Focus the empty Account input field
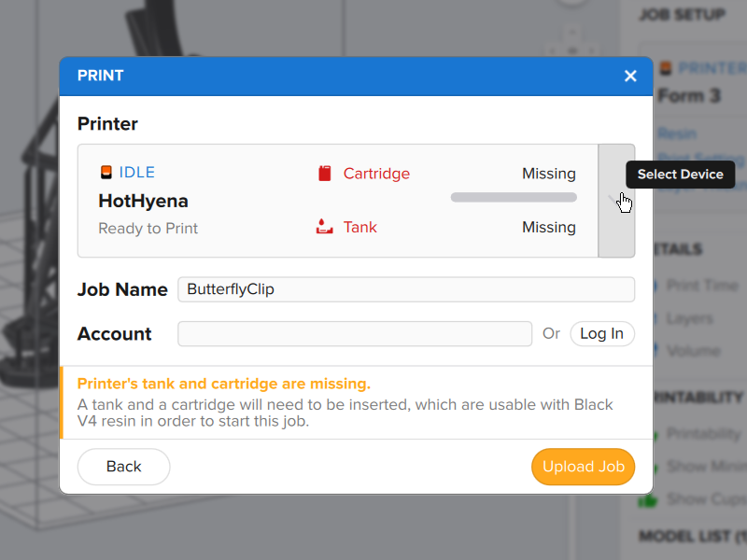 click(x=355, y=333)
